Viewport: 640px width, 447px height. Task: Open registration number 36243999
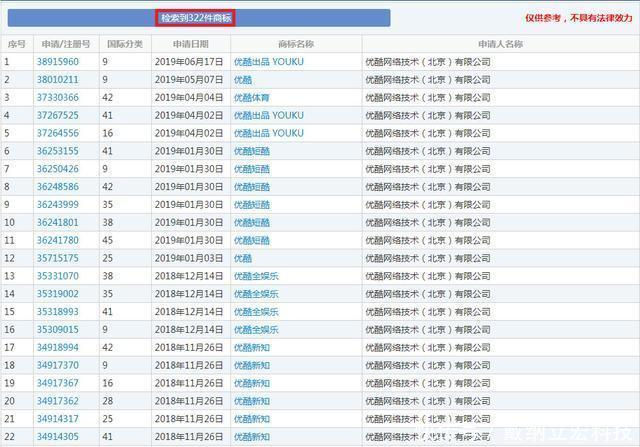58,205
